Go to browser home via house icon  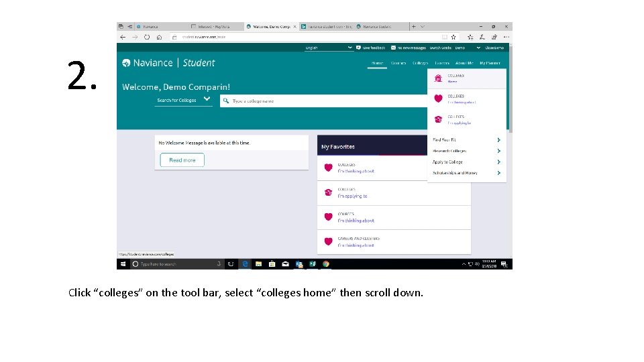click(x=160, y=37)
